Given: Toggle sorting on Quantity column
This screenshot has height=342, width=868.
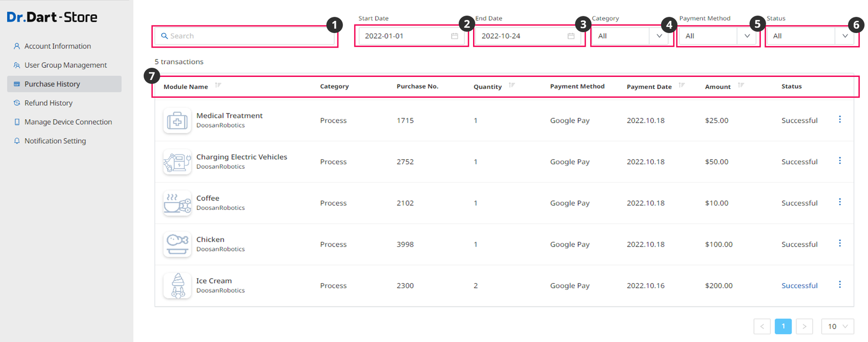Looking at the screenshot, I should [511, 85].
